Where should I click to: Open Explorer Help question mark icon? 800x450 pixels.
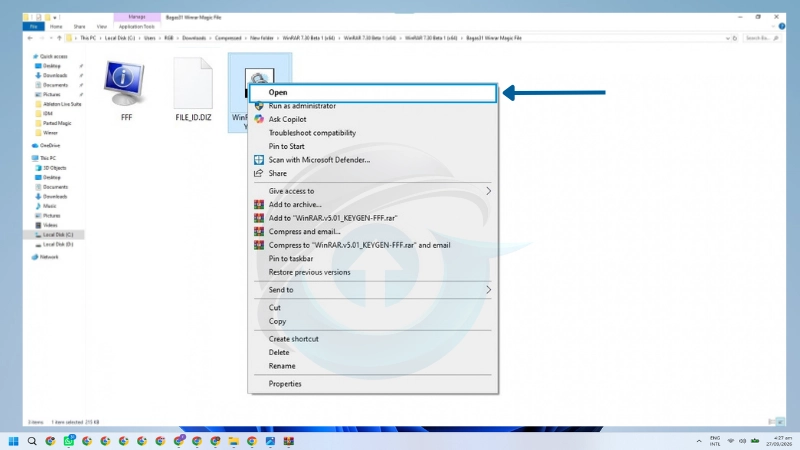coord(782,27)
